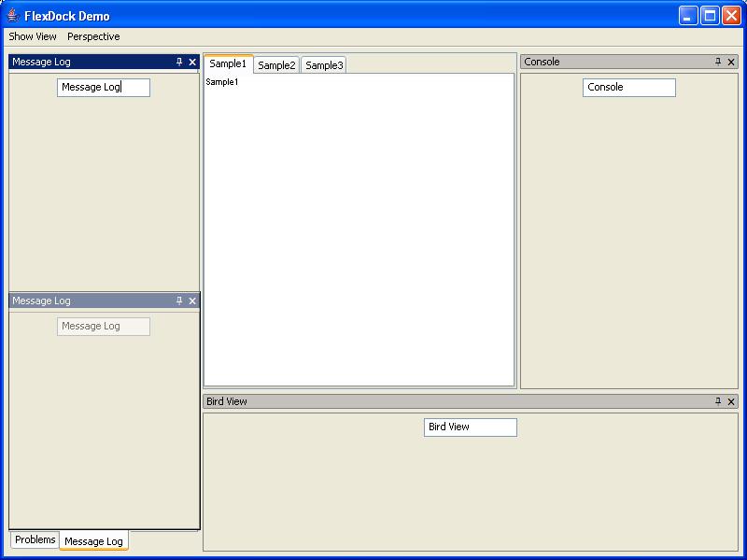Maximize the FlexDock Demo window
This screenshot has height=560, width=747.
pyautogui.click(x=710, y=15)
